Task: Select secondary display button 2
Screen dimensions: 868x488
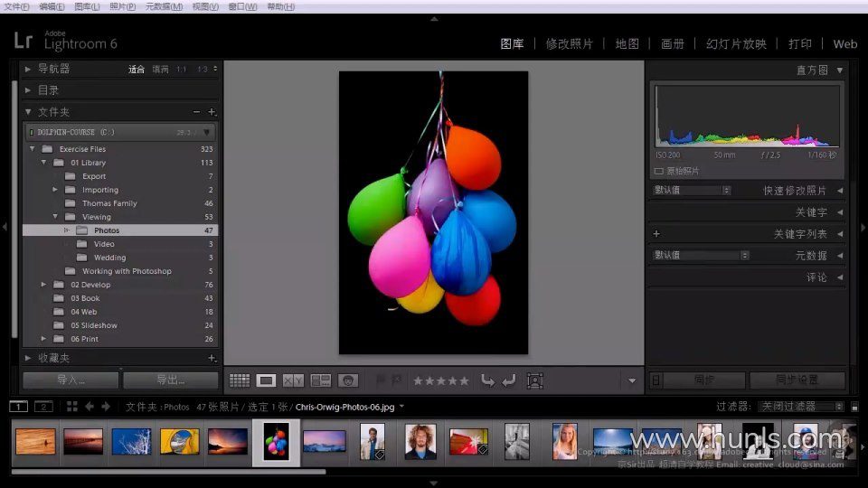Action: tap(43, 407)
